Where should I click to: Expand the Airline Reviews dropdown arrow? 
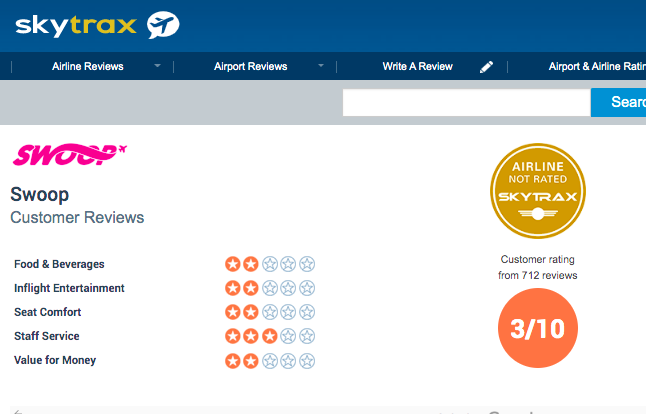click(157, 65)
